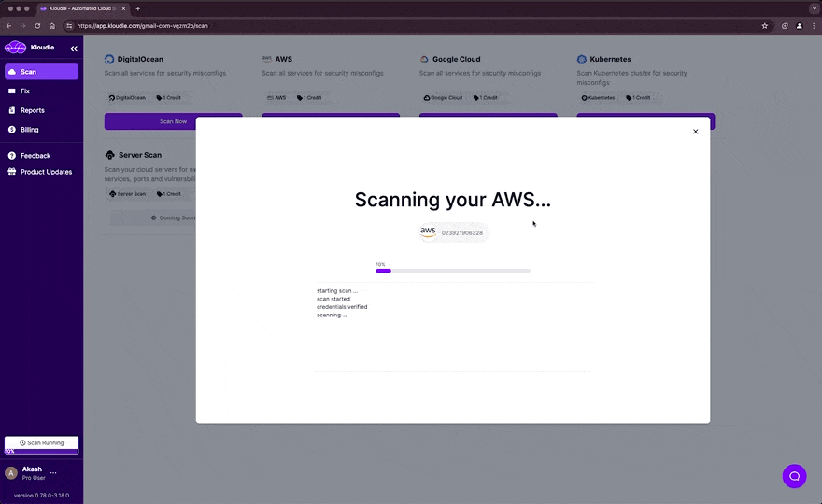The height and width of the screenshot is (504, 822).
Task: Collapse the sidebar with double-chevron icon
Action: (x=74, y=49)
